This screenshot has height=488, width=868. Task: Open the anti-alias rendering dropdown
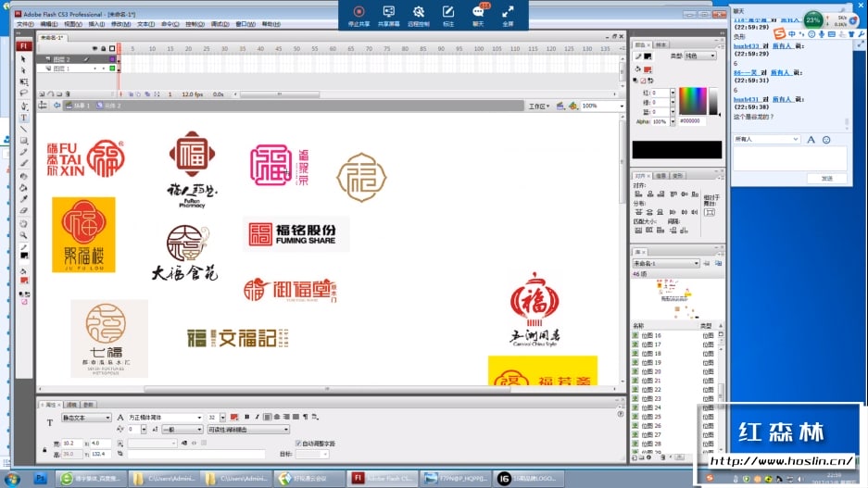click(x=248, y=430)
